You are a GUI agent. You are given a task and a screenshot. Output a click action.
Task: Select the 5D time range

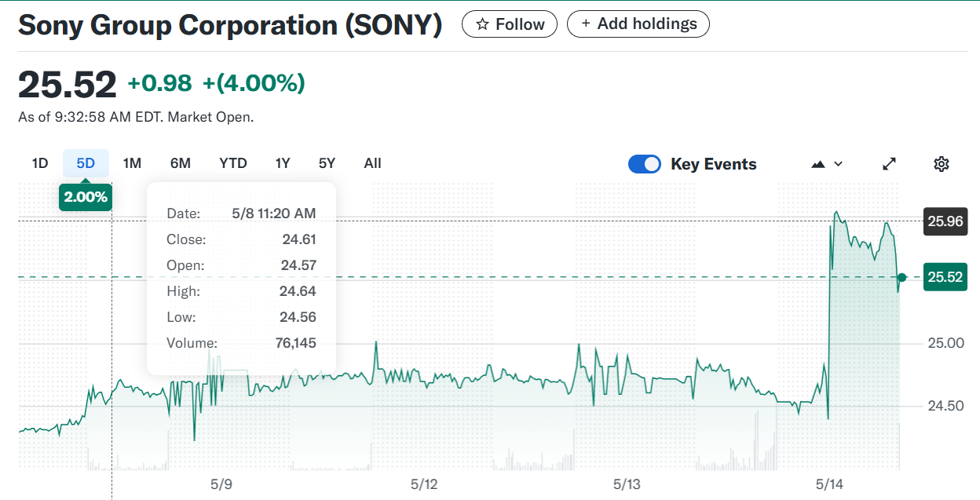86,163
